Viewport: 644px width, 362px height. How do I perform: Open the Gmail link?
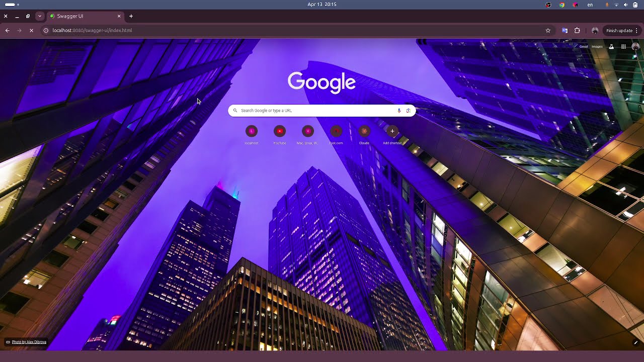click(584, 47)
